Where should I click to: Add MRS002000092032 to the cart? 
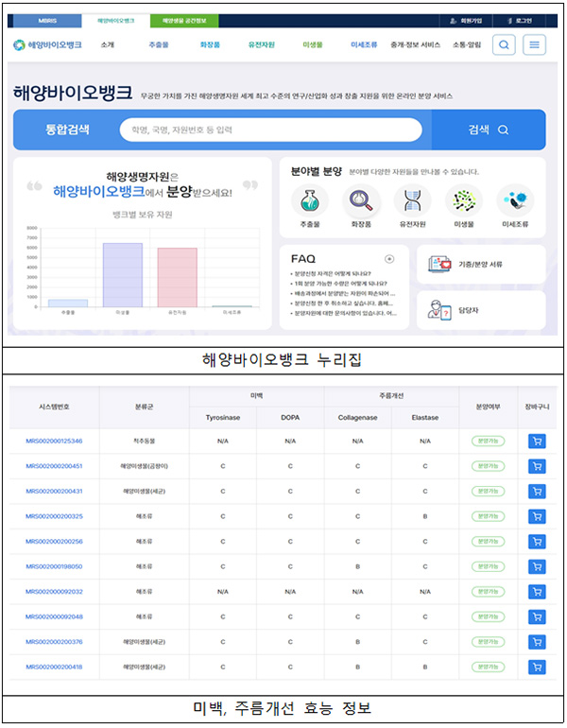point(536,591)
